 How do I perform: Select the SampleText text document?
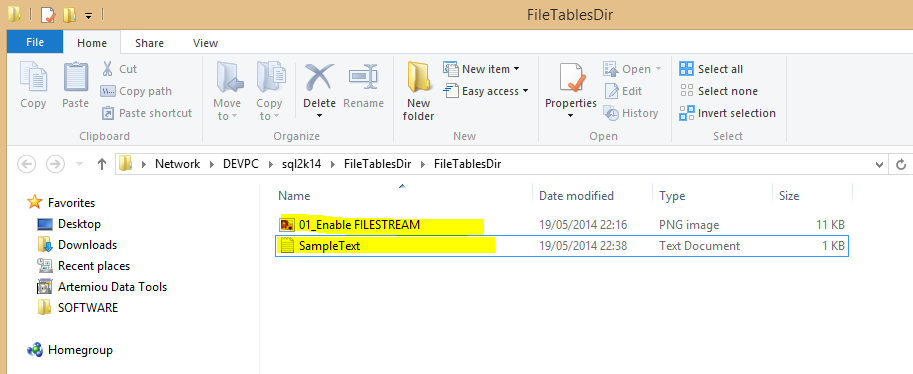click(562, 246)
